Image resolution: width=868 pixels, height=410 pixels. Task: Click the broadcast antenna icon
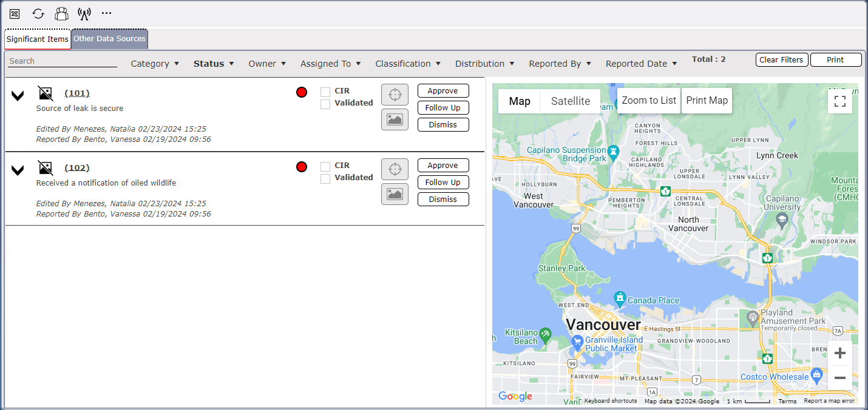(84, 13)
